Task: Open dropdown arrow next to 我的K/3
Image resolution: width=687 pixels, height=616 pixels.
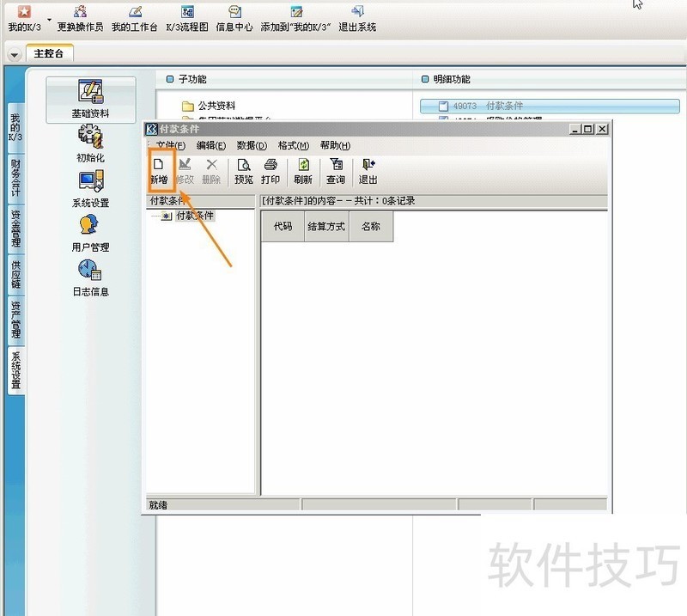Action: [x=49, y=18]
